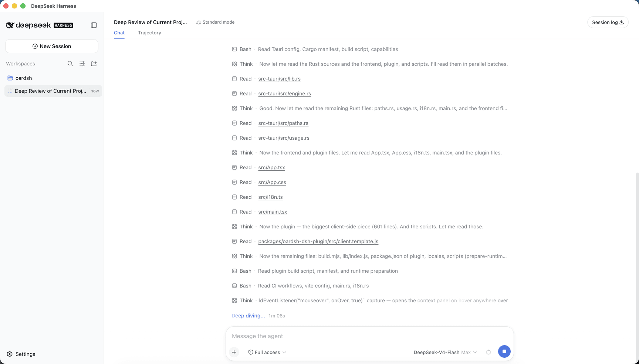Click Think icon for mouseover listener step

(234, 300)
